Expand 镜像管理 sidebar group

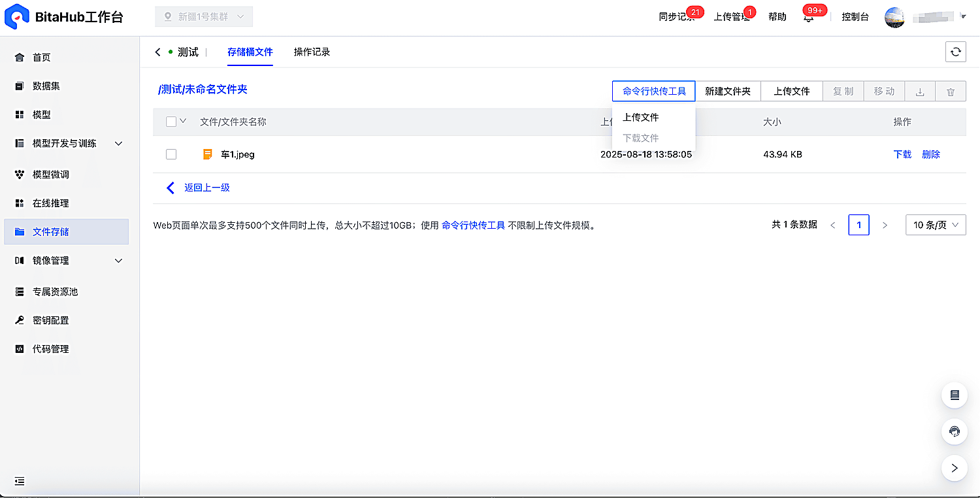click(x=70, y=261)
